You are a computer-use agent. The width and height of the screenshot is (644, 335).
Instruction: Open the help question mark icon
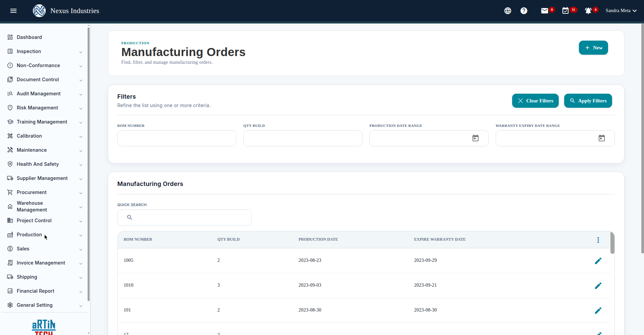point(524,11)
